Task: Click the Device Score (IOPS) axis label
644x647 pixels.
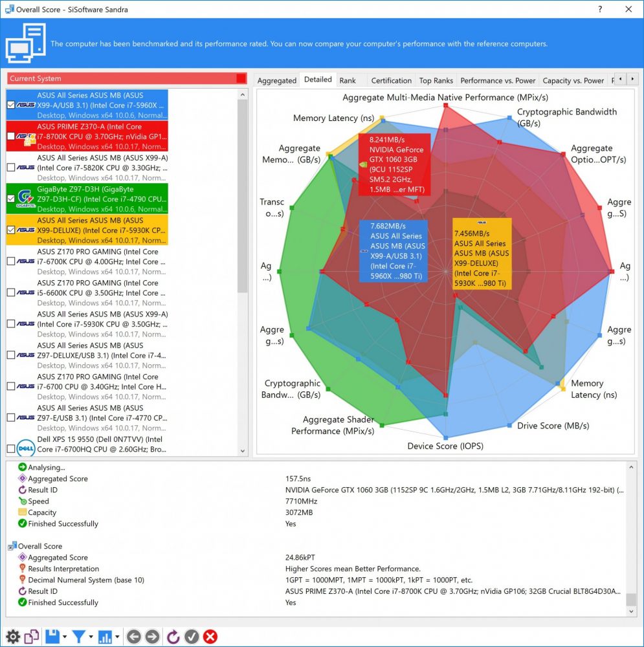Action: click(445, 446)
